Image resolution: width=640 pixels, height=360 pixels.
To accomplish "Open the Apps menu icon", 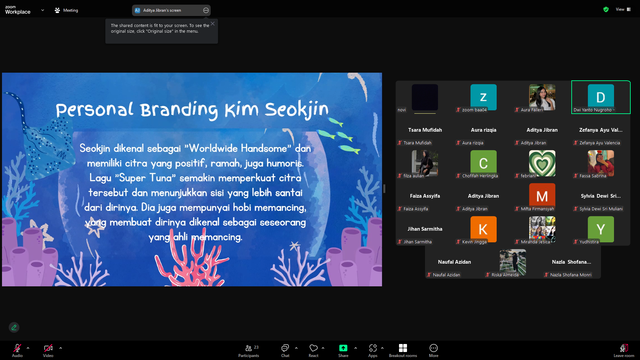I will coord(373,350).
